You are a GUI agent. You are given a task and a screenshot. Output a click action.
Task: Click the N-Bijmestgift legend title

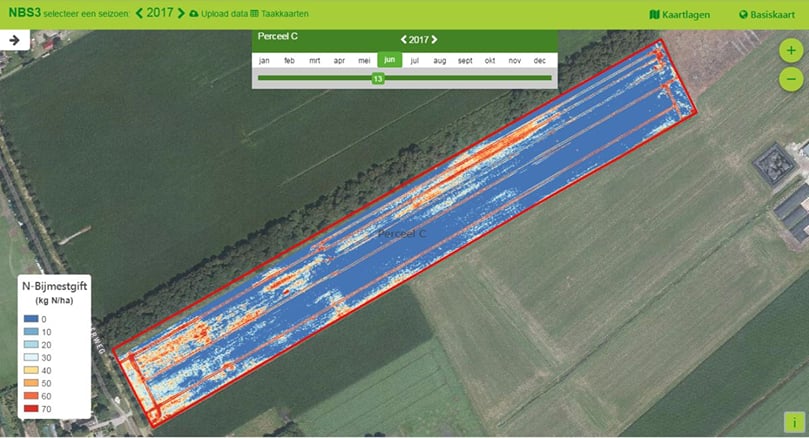(x=54, y=286)
